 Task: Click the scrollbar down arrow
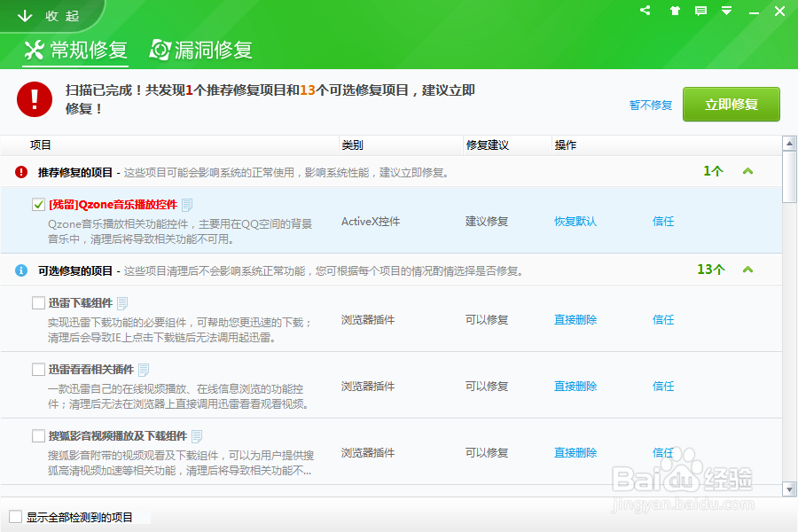789,489
